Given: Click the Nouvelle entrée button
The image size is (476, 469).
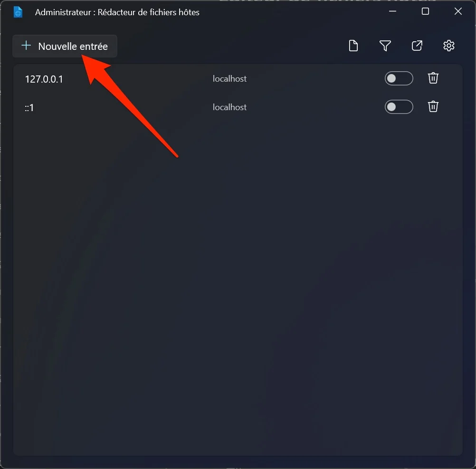Looking at the screenshot, I should pyautogui.click(x=65, y=46).
